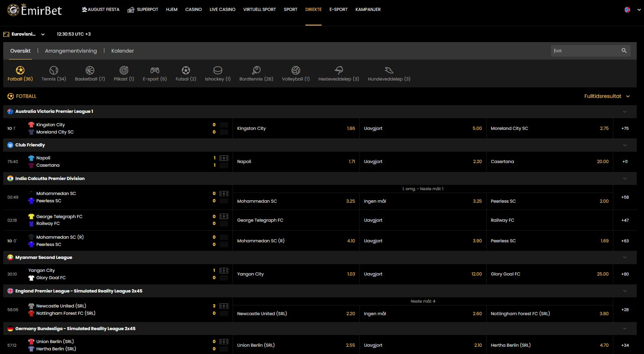Bet on Uavgjort 5.00 for Kingston City match
The image size is (644, 354).
click(x=423, y=129)
